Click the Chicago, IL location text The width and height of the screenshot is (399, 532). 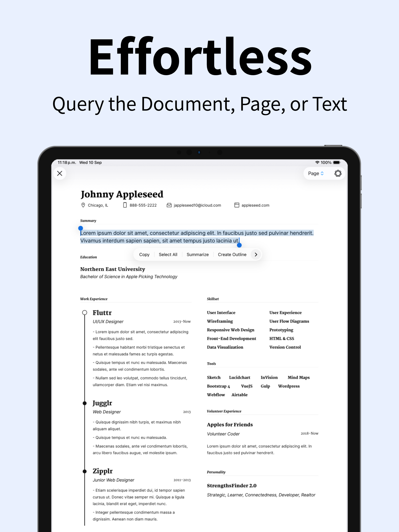(98, 205)
